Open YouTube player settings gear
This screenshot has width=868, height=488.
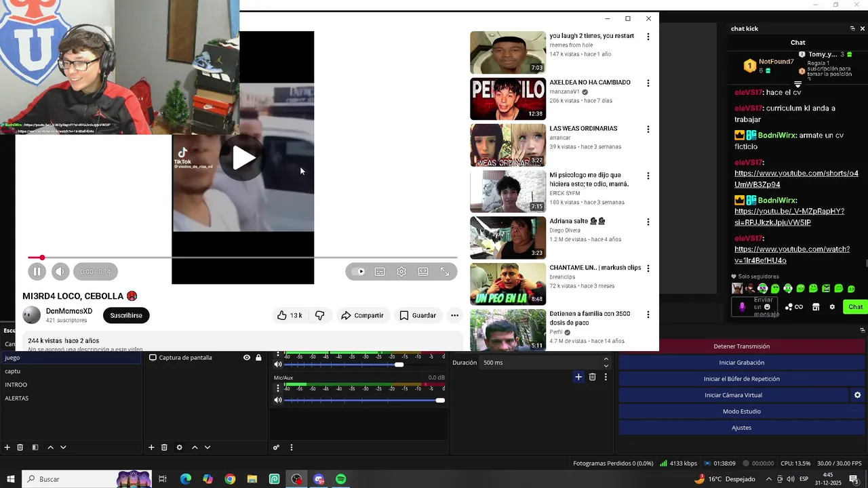[x=401, y=272]
